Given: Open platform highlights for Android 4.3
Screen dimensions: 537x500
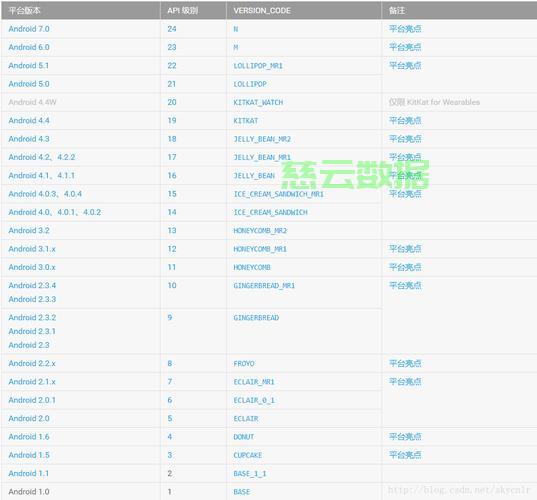Looking at the screenshot, I should pos(405,139).
